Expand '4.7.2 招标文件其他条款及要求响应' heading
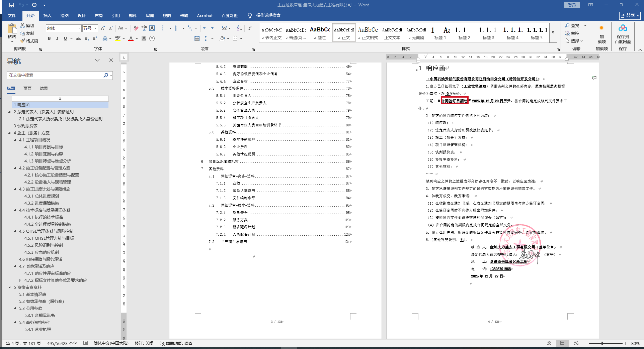The image size is (644, 349). click(20, 280)
